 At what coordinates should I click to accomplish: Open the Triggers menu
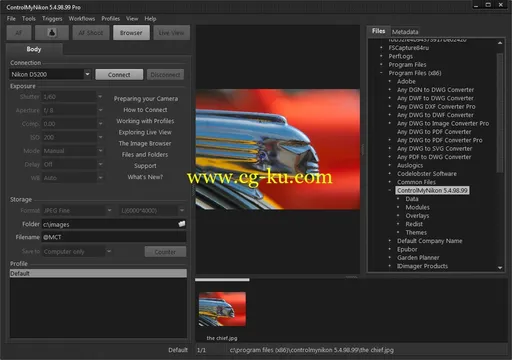tap(52, 19)
